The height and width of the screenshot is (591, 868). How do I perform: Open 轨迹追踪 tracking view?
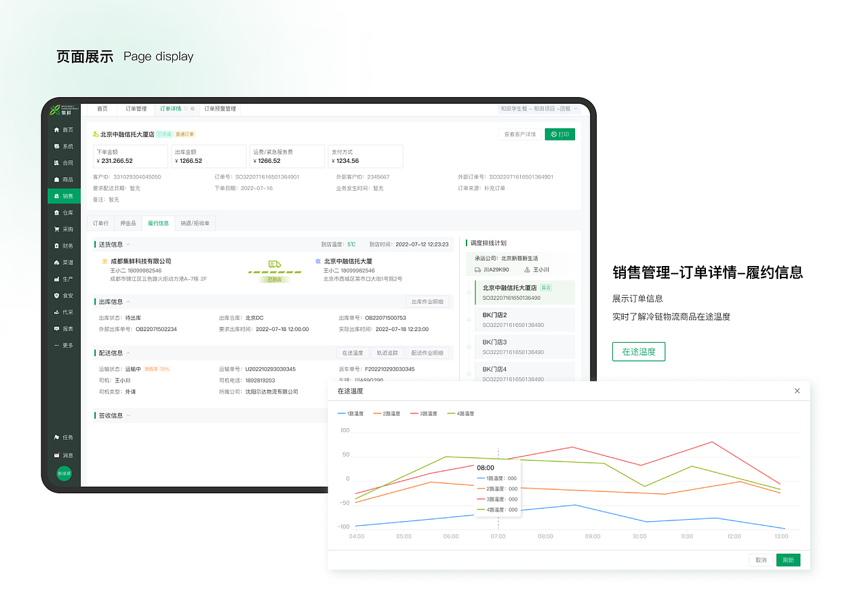pyautogui.click(x=388, y=352)
